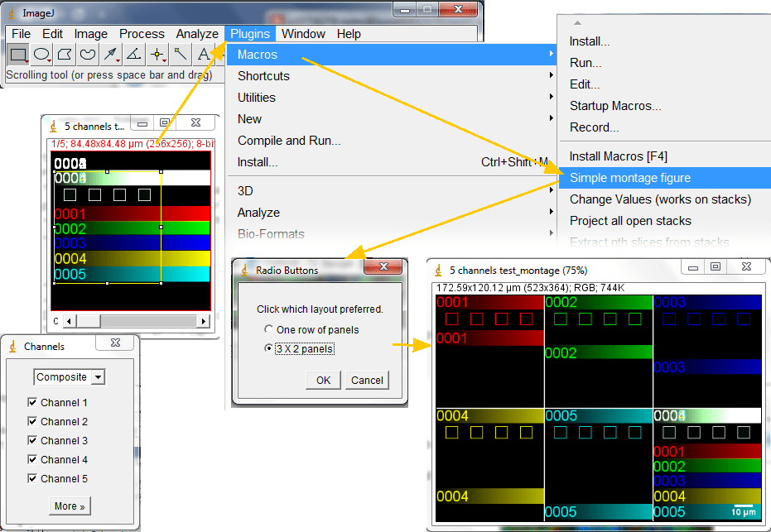This screenshot has width=771, height=532.
Task: Open the Composite mode dropdown
Action: [70, 376]
